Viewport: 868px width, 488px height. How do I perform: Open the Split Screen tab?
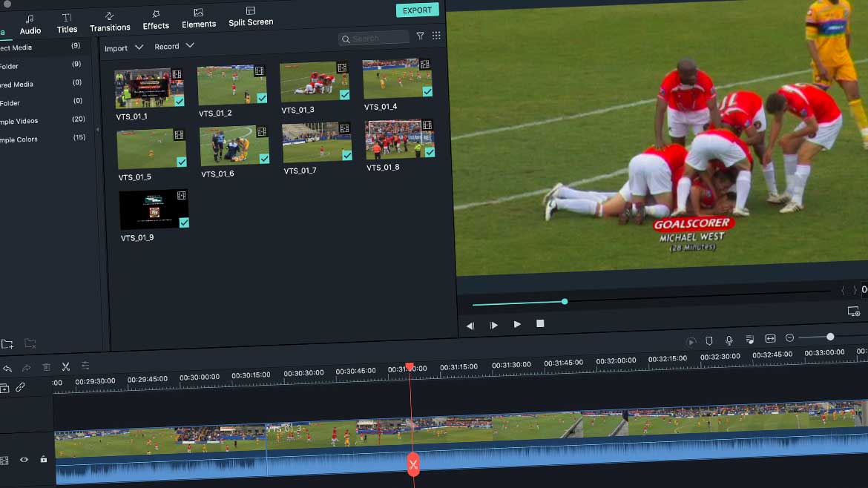(251, 16)
